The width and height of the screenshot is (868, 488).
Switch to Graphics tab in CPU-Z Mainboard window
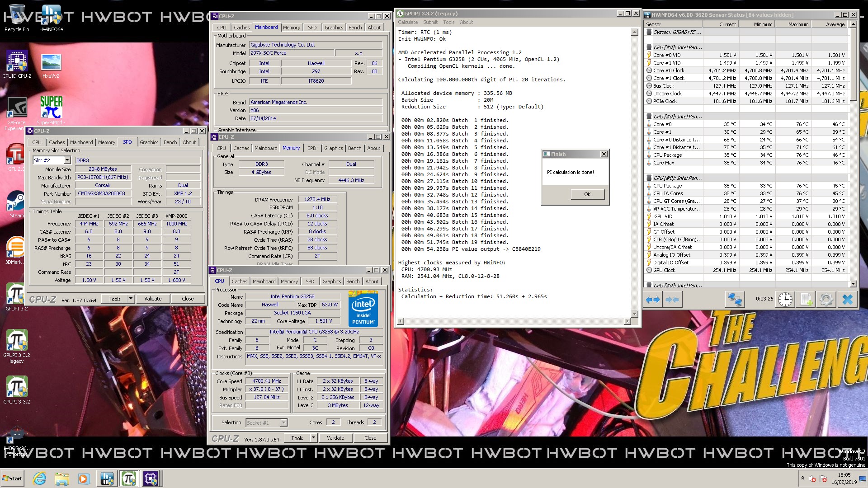(x=334, y=28)
